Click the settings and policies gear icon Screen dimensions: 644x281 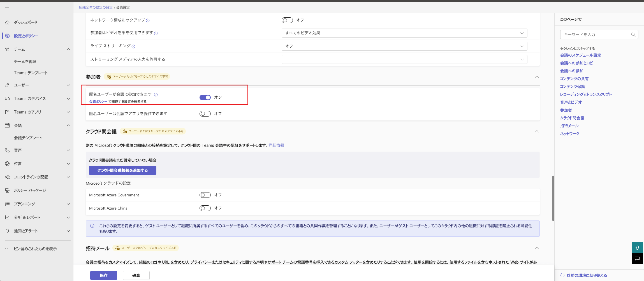[7, 36]
